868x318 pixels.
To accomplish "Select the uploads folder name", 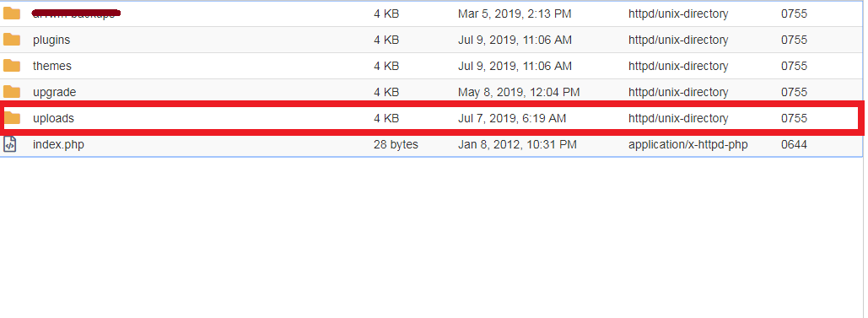I will coord(53,119).
